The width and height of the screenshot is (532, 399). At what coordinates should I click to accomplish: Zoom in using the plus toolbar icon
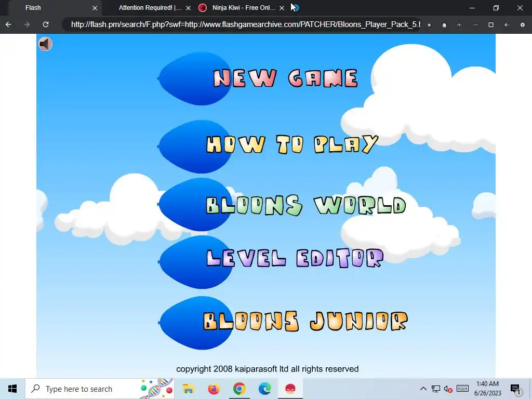point(459,25)
